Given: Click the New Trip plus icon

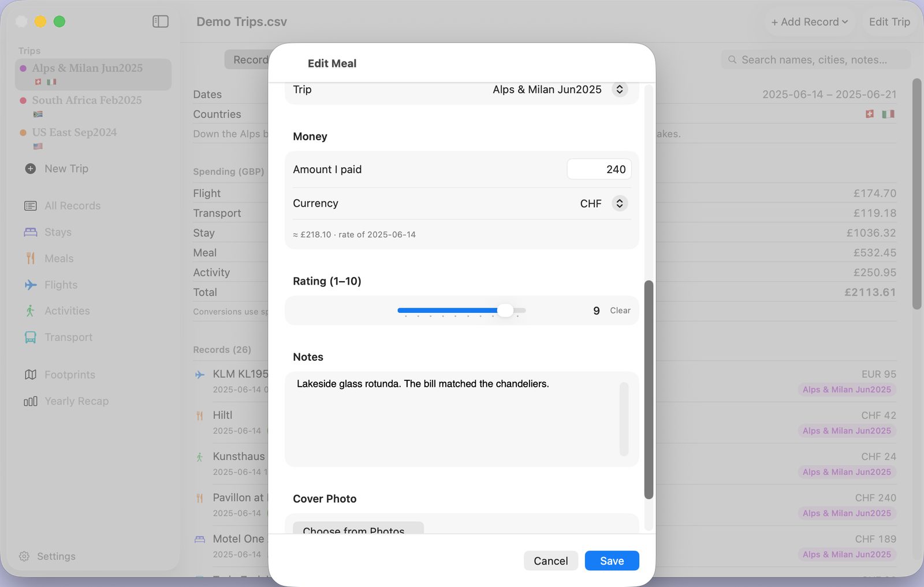Looking at the screenshot, I should click(31, 169).
